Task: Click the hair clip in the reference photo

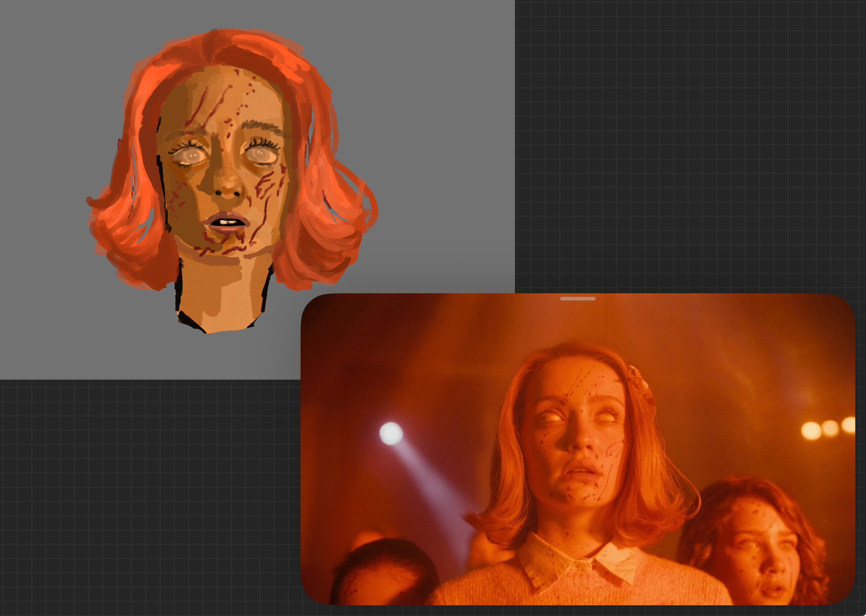Action: coord(639,379)
